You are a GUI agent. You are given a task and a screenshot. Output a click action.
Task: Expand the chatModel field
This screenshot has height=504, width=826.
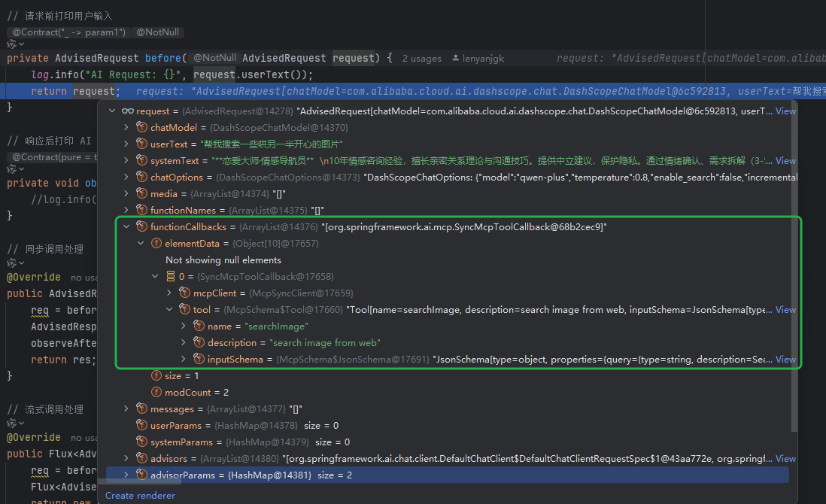pos(126,127)
